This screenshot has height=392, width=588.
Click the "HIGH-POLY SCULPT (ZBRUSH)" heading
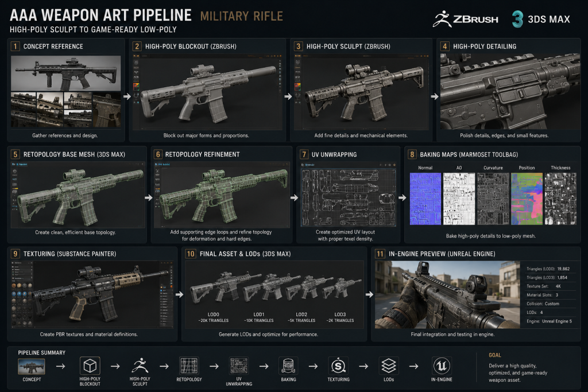(x=349, y=46)
